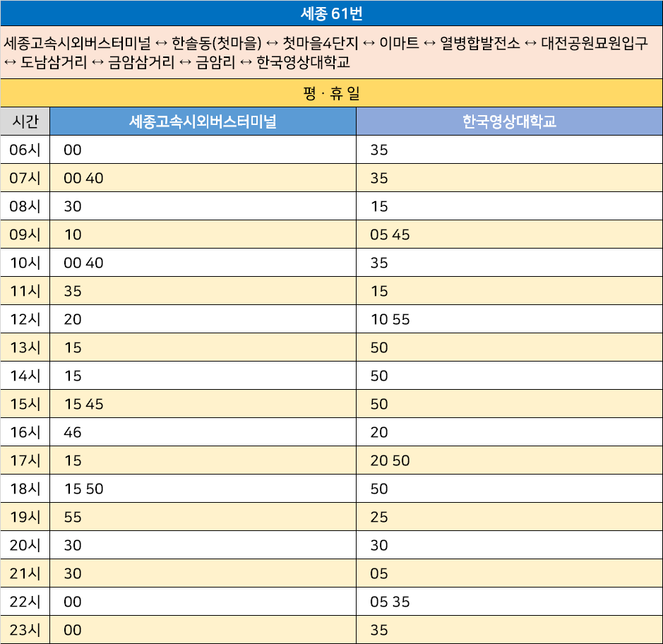Select the 15시 row label
The image size is (663, 644).
(25, 404)
